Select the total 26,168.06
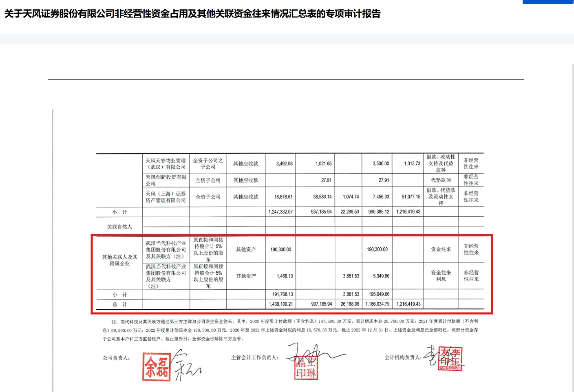The image size is (574, 392). pos(350,304)
